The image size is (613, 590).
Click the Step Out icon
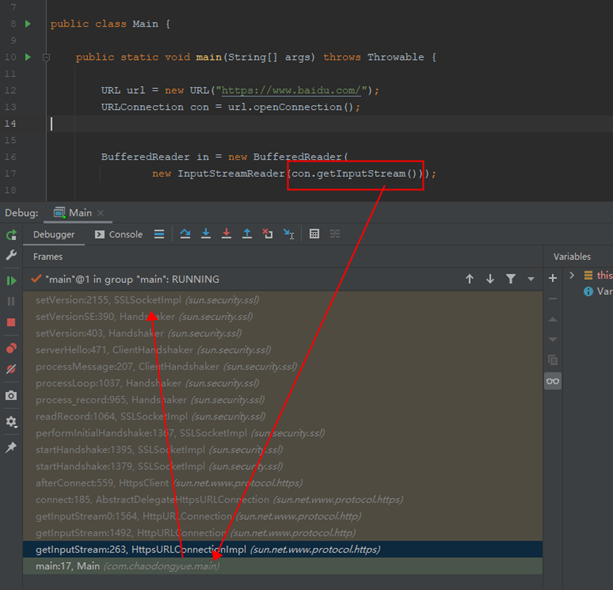[247, 234]
